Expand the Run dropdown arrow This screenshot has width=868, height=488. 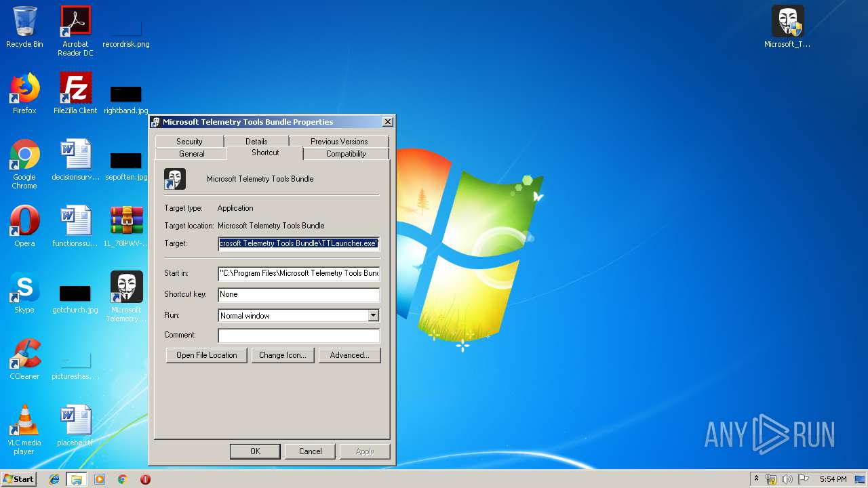point(373,315)
